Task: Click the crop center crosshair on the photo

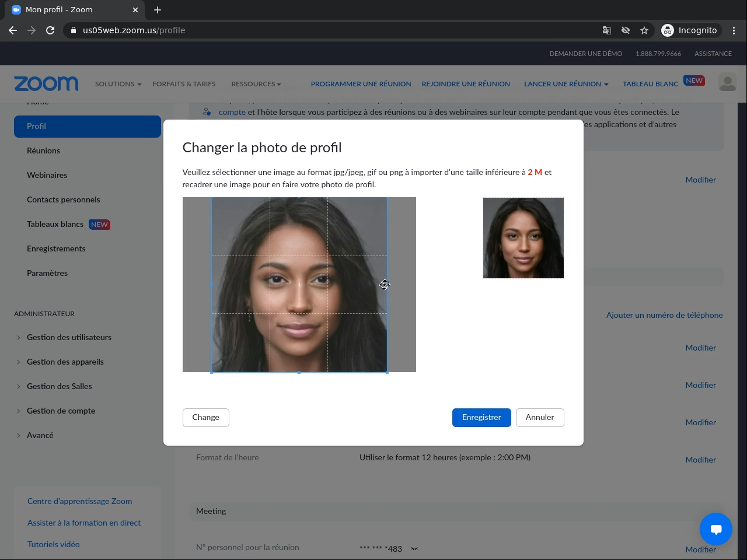Action: point(299,285)
